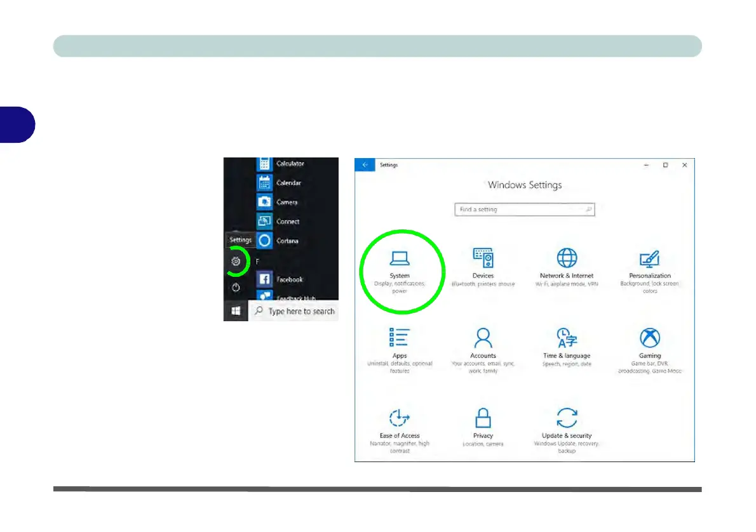This screenshot has width=756, height=532.
Task: Open the Gaming settings category
Action: 649,351
